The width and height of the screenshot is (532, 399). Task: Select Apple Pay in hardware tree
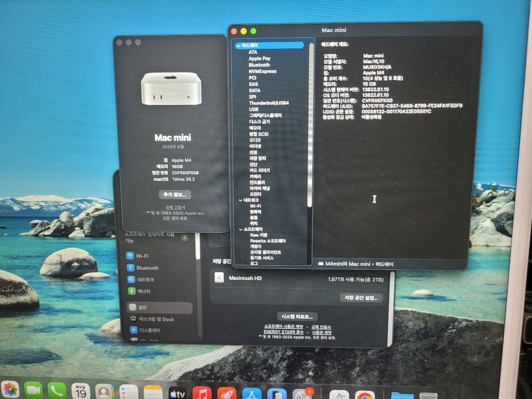[260, 59]
